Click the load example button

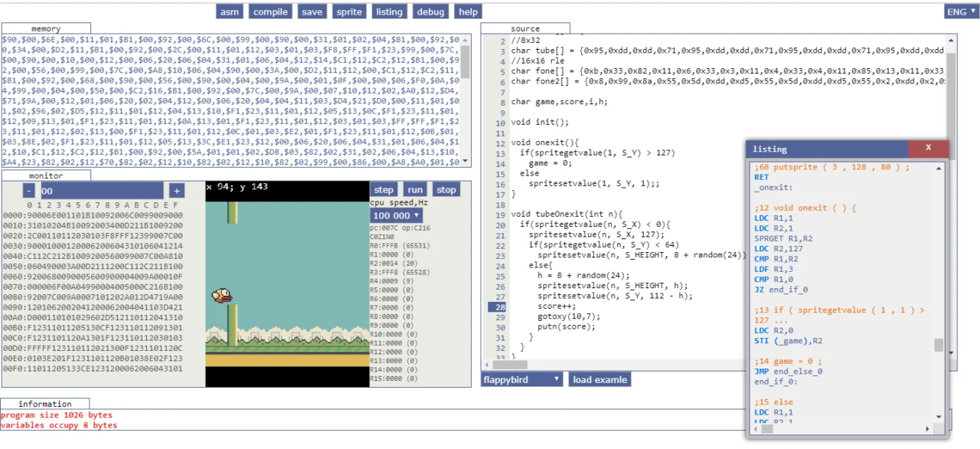pos(600,379)
